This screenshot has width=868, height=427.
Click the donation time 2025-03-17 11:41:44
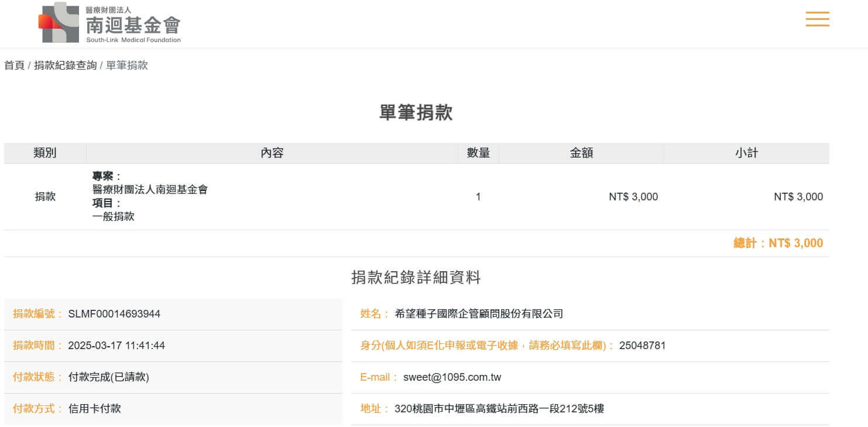click(116, 346)
